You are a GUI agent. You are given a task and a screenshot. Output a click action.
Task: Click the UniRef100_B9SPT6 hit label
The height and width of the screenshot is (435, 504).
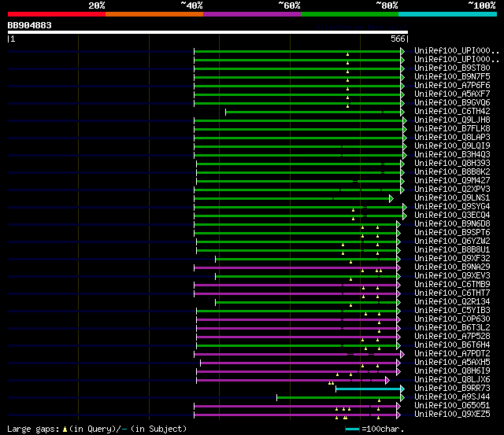(x=452, y=233)
